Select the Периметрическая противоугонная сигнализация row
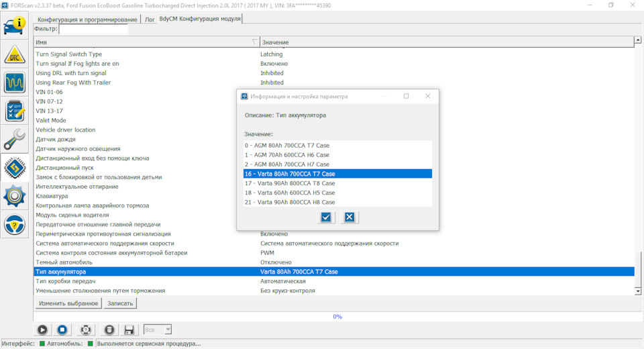644x349 pixels. click(x=334, y=234)
